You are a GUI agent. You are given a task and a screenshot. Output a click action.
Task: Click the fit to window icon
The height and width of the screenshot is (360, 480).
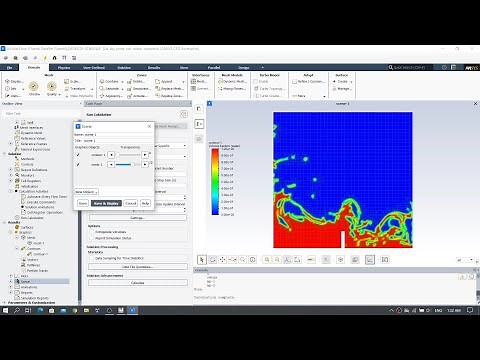[x=267, y=260]
